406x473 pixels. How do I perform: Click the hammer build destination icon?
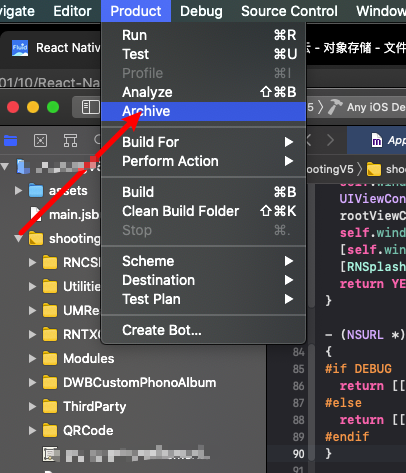coord(335,107)
